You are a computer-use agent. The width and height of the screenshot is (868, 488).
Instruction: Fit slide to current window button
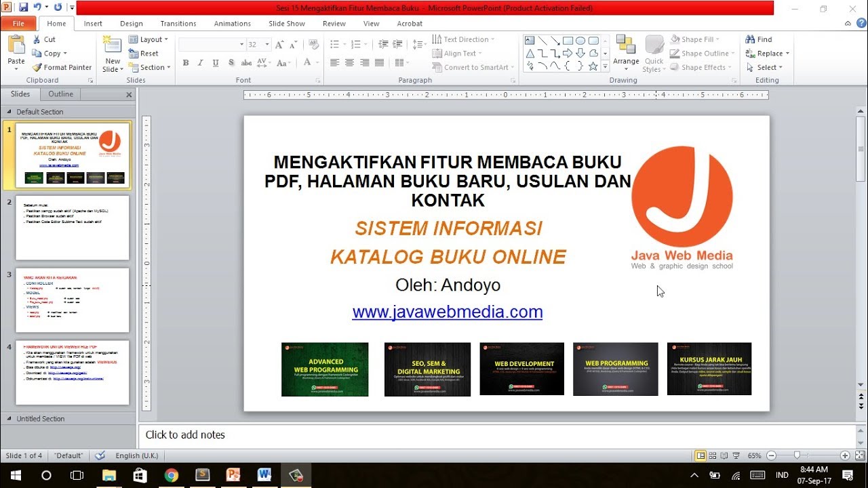(x=859, y=455)
